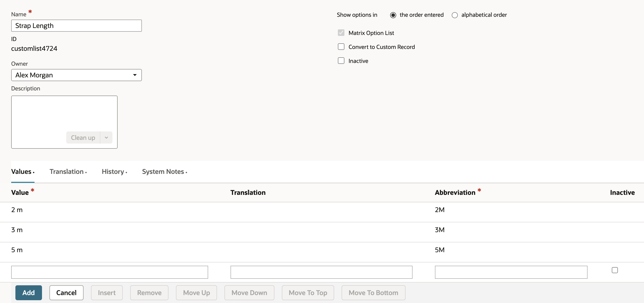Click the Insert button

[107, 293]
